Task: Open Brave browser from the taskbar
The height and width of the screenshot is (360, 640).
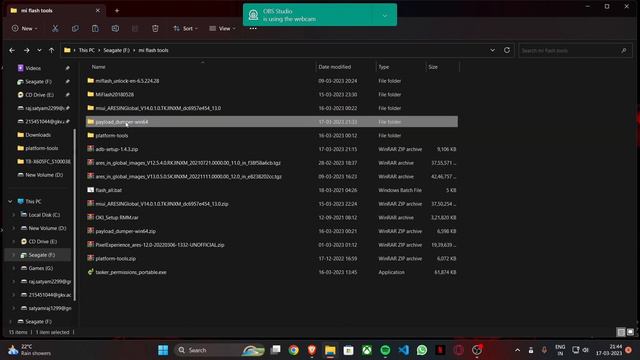Action: (312, 350)
